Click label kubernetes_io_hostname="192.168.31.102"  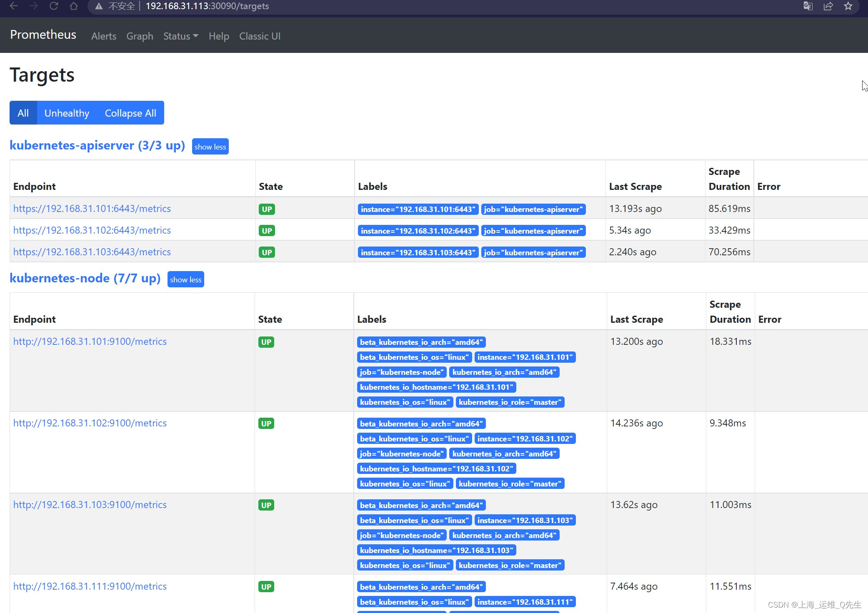point(437,468)
